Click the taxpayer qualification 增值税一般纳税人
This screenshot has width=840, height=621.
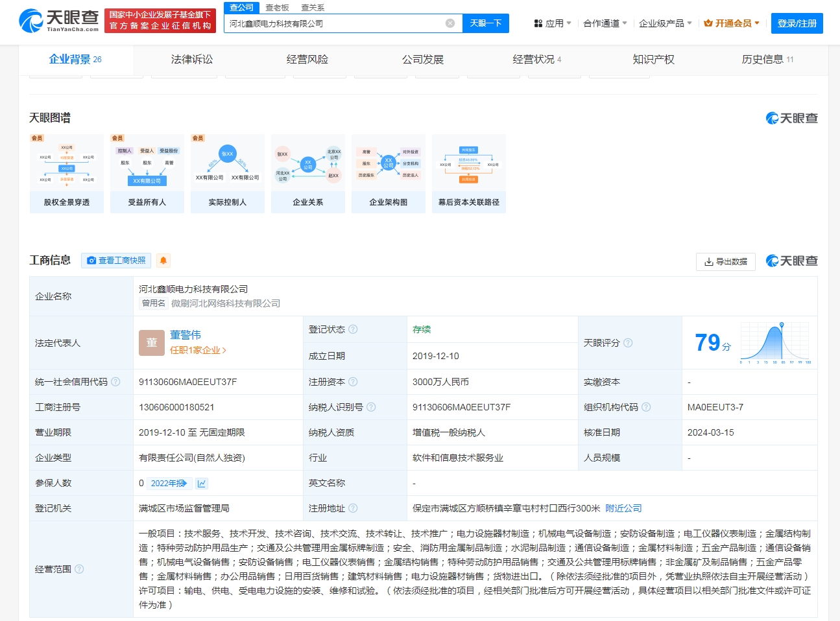coord(449,432)
